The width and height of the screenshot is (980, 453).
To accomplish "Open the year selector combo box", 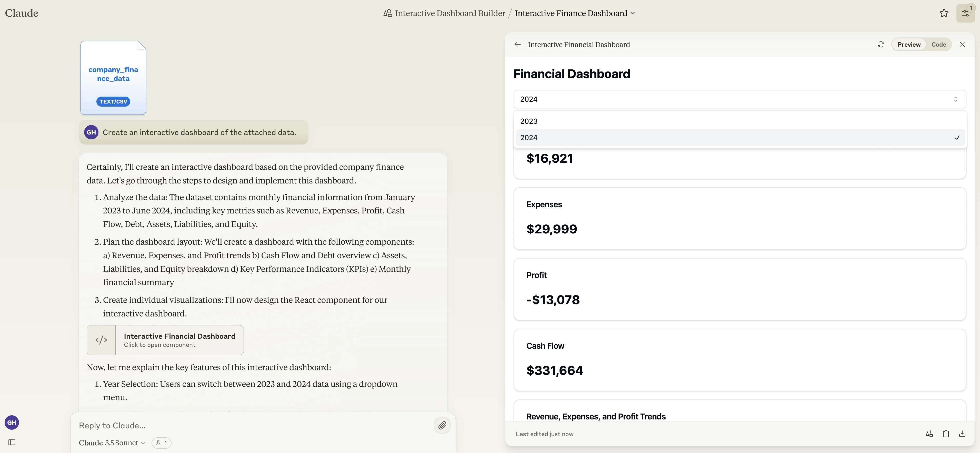I will pyautogui.click(x=739, y=99).
